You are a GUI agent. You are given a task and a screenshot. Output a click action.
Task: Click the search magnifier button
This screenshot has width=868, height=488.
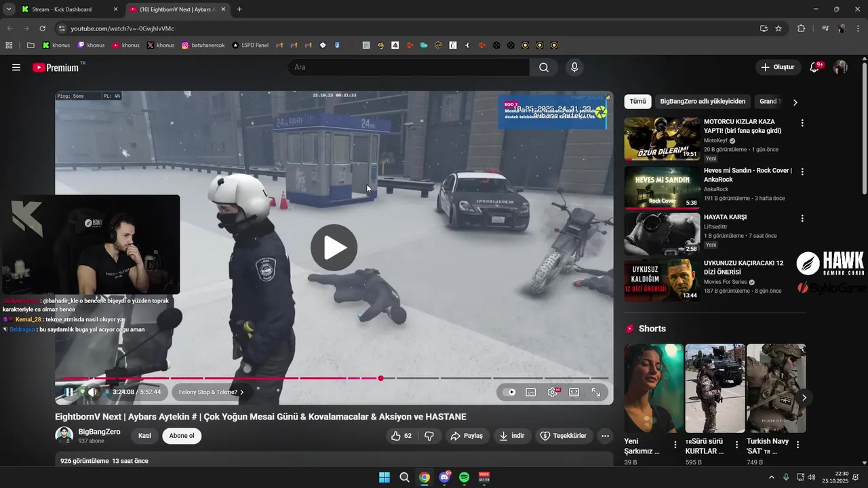pyautogui.click(x=544, y=67)
